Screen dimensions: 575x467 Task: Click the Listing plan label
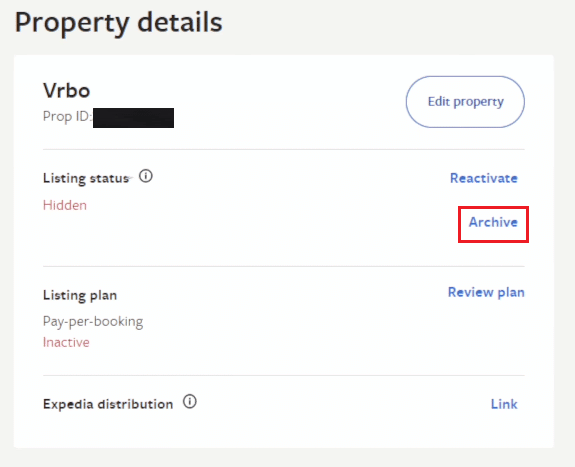pyautogui.click(x=80, y=295)
